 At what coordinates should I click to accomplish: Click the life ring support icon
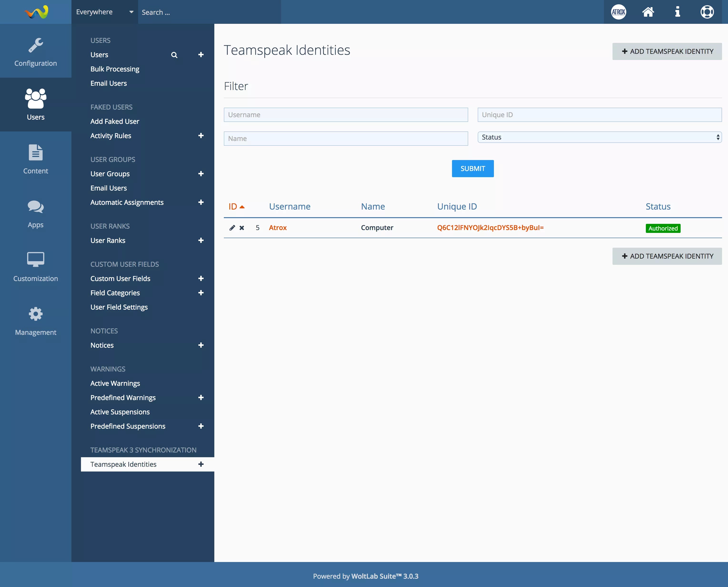[707, 12]
